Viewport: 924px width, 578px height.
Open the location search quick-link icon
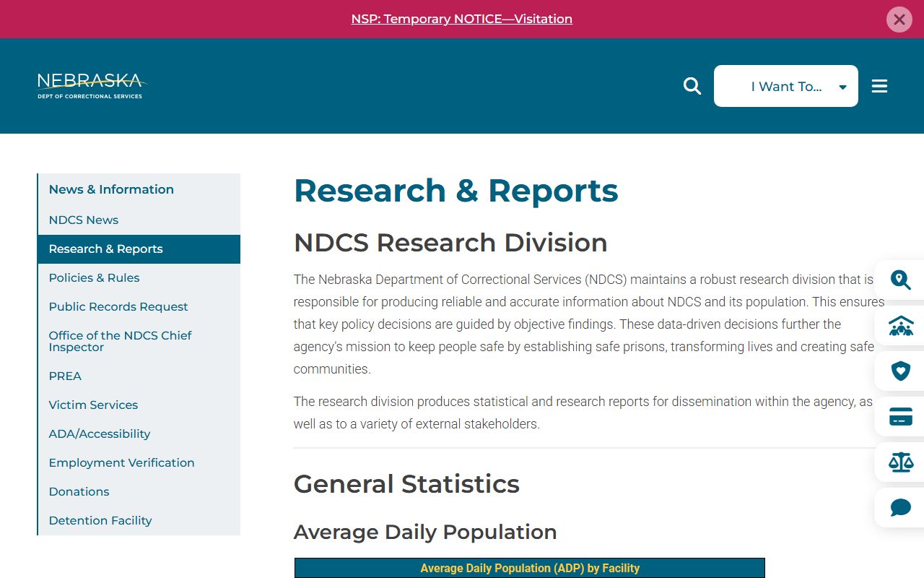coord(900,280)
